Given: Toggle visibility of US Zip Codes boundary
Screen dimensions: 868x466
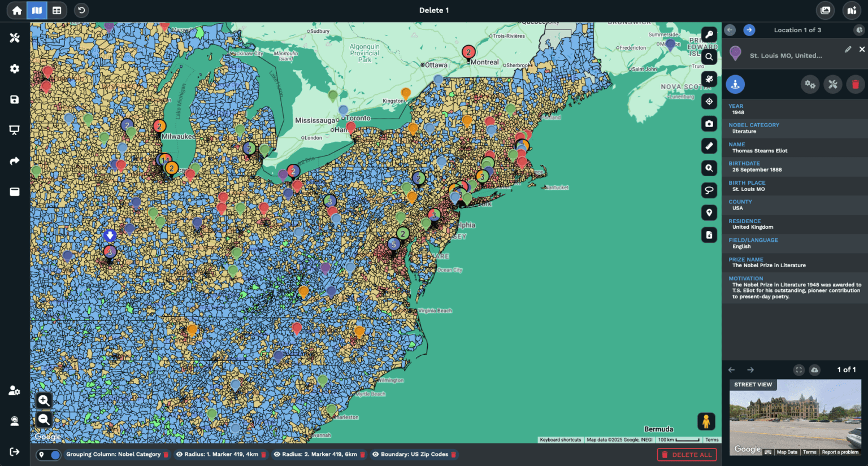Looking at the screenshot, I should pos(375,454).
